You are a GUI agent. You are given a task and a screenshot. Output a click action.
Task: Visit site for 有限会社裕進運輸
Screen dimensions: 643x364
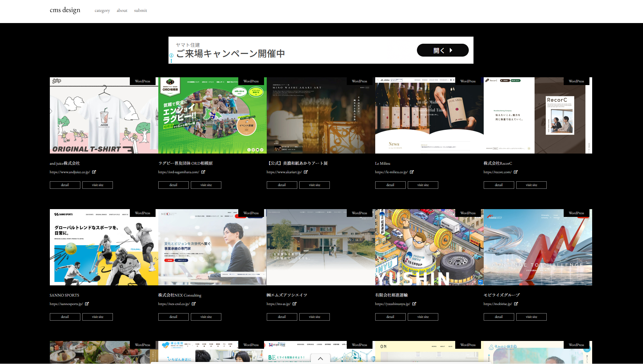pyautogui.click(x=423, y=317)
